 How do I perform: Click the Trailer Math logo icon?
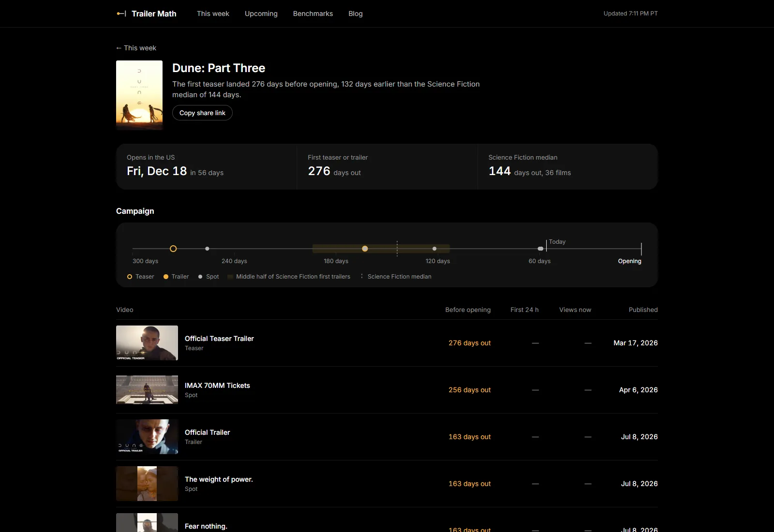(121, 14)
